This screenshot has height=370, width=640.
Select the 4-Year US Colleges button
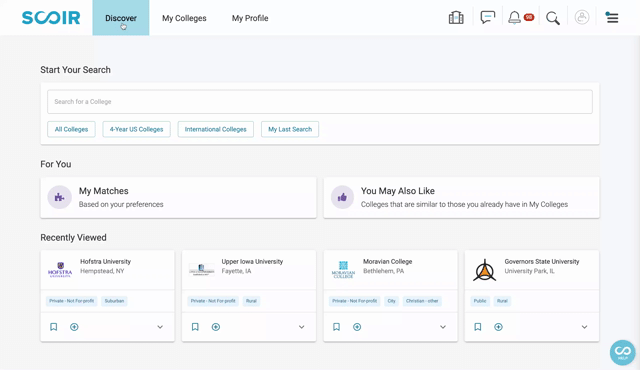click(136, 129)
